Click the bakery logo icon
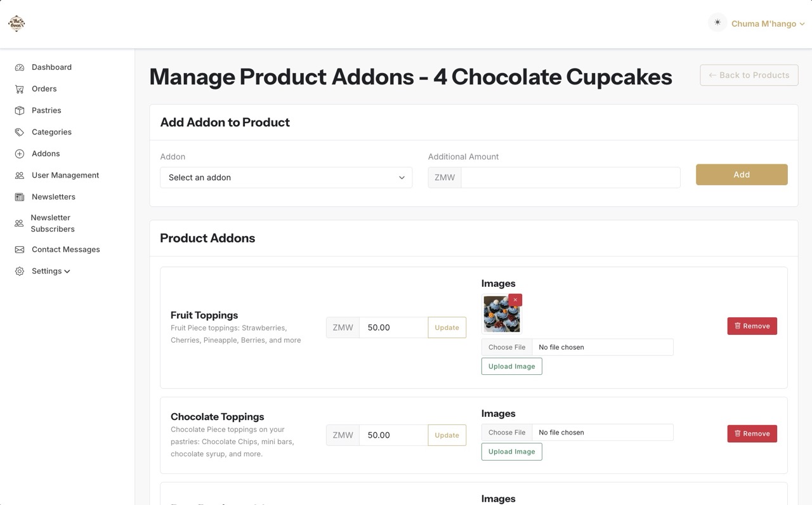Viewport: 812px width, 505px height. 16,23
